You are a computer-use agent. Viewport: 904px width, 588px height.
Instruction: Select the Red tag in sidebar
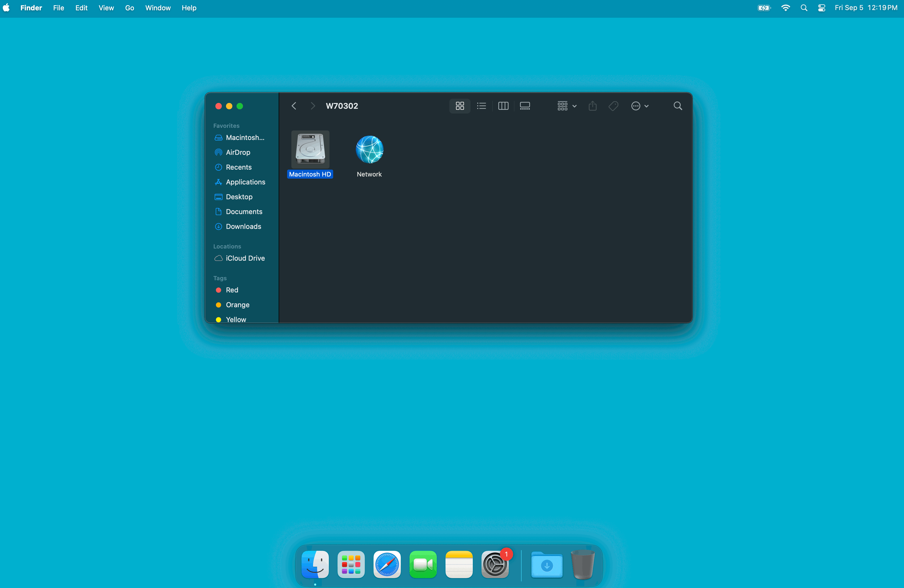click(x=232, y=290)
